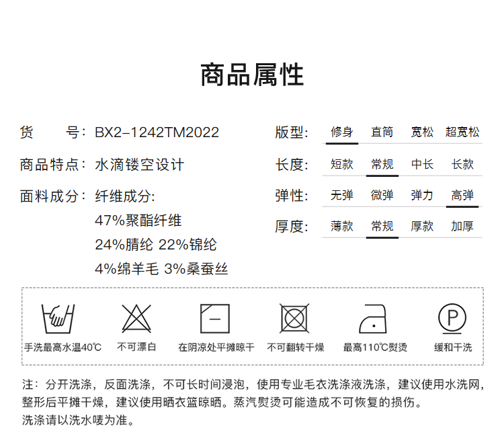Click the 手洗最高水温40°C caption

(x=62, y=348)
